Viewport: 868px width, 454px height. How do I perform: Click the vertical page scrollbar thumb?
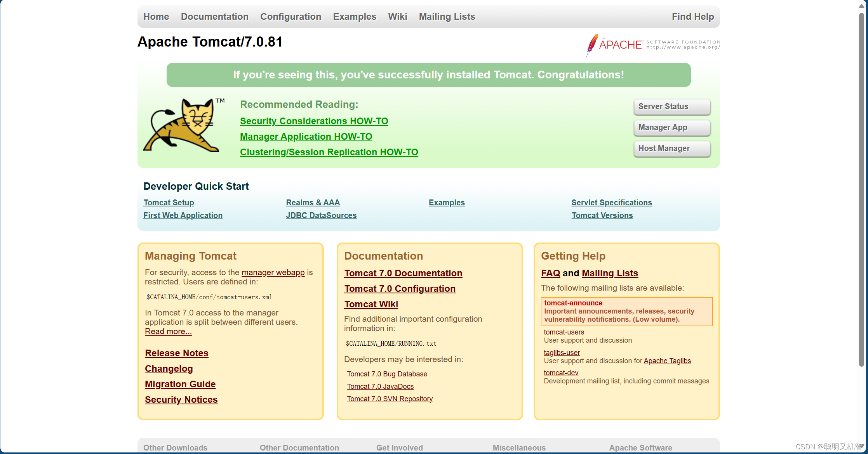(861, 190)
